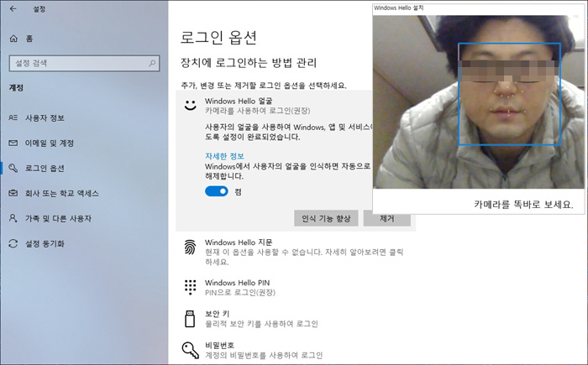Click the 사용자 정보 person-card icon
The height and width of the screenshot is (365, 588).
(x=13, y=117)
